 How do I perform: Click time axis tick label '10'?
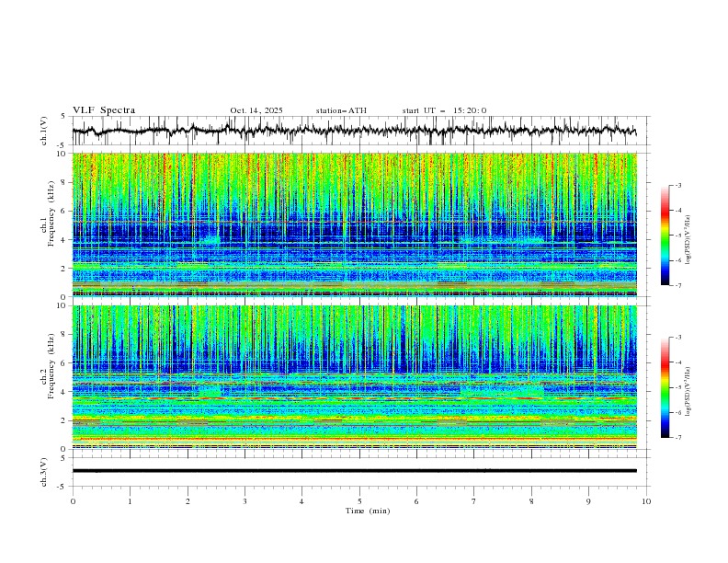pyautogui.click(x=646, y=501)
